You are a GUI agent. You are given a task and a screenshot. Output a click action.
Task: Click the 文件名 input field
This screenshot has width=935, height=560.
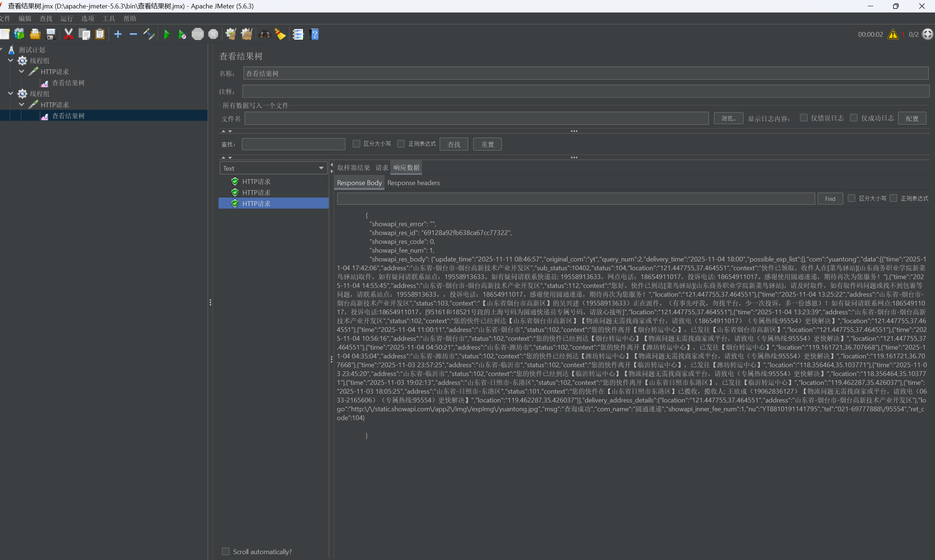click(x=476, y=119)
